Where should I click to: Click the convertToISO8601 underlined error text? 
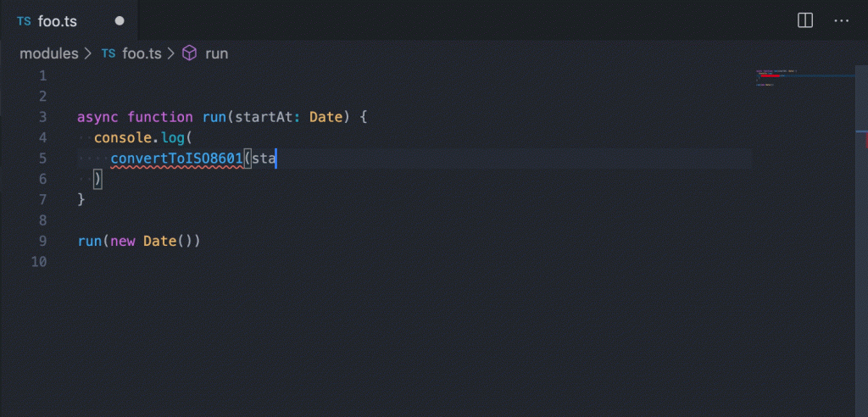pyautogui.click(x=176, y=158)
